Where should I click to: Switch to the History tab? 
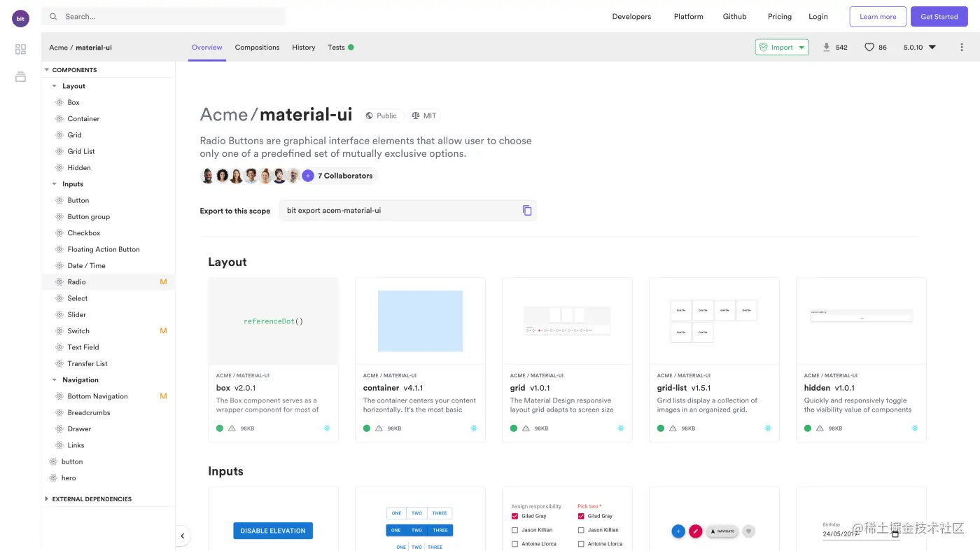(x=304, y=47)
